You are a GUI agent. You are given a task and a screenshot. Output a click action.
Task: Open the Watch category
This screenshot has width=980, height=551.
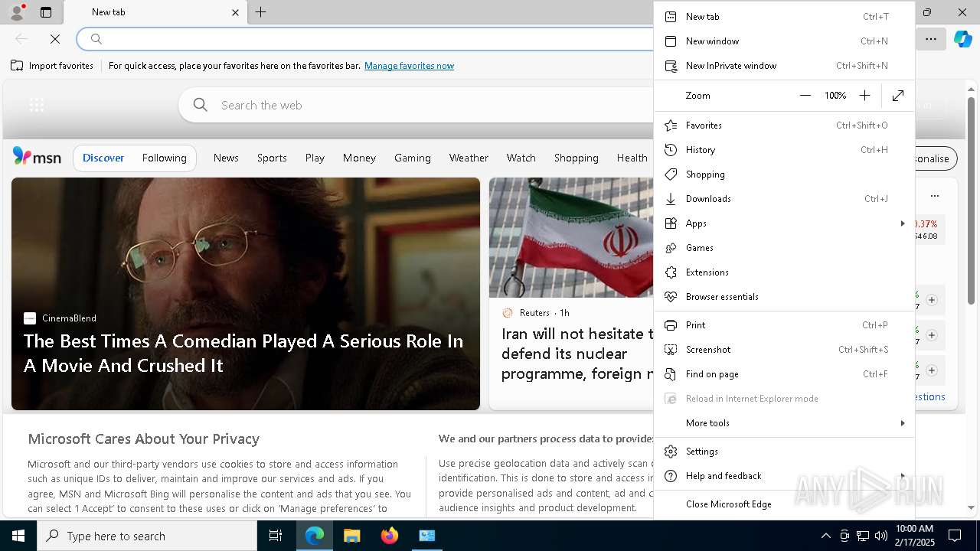click(521, 158)
